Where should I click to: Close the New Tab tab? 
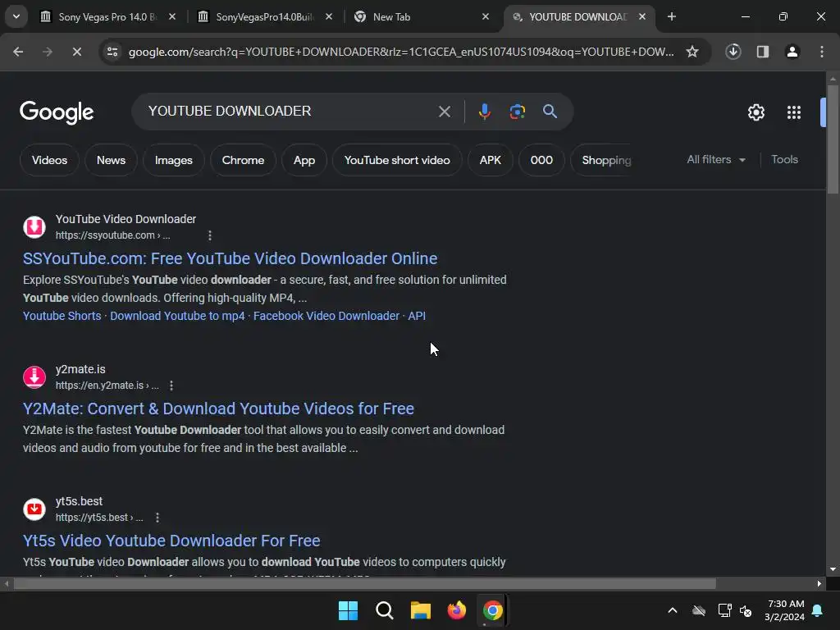(x=486, y=16)
